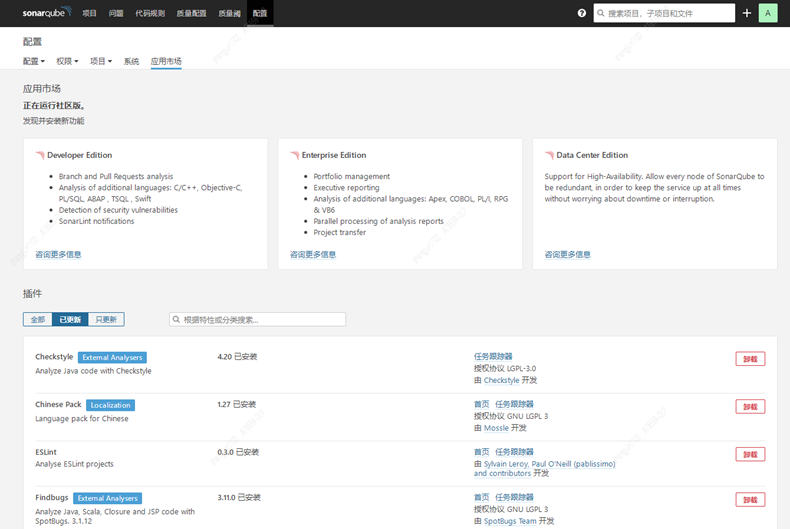Open the green user avatar A
Screen dimensions: 790x529
click(768, 13)
